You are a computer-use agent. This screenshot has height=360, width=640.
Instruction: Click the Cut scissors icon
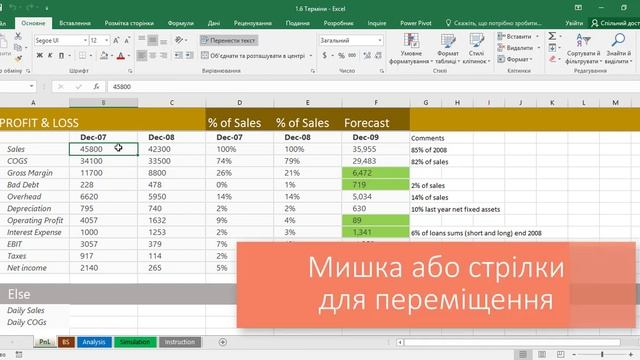[x=18, y=36]
